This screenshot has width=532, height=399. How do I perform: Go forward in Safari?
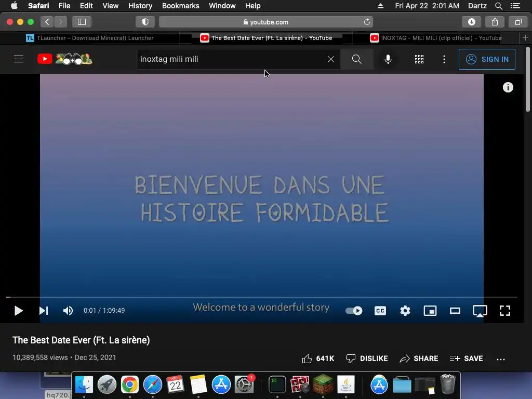60,22
